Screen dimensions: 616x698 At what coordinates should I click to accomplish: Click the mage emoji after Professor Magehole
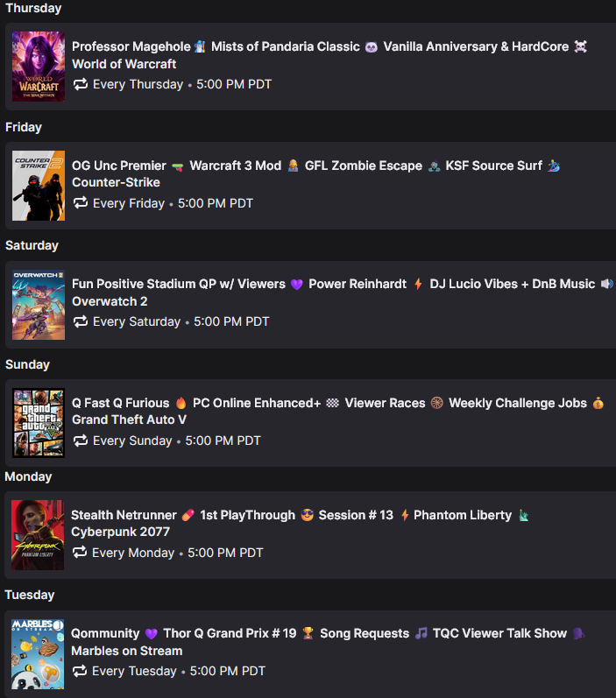pos(201,46)
